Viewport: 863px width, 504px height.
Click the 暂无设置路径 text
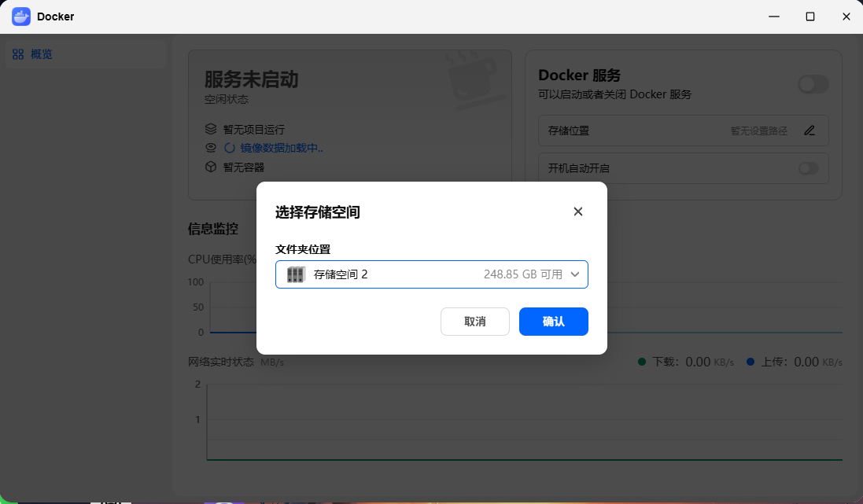point(758,131)
